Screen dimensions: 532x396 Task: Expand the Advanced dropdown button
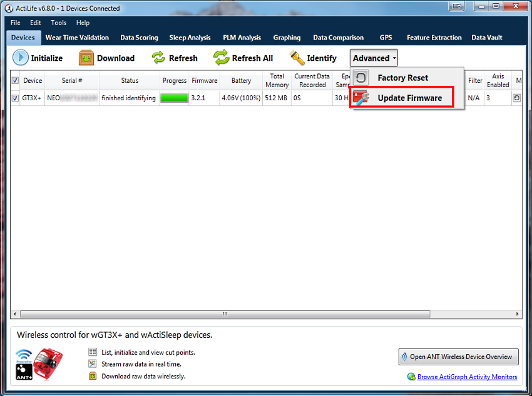click(374, 58)
